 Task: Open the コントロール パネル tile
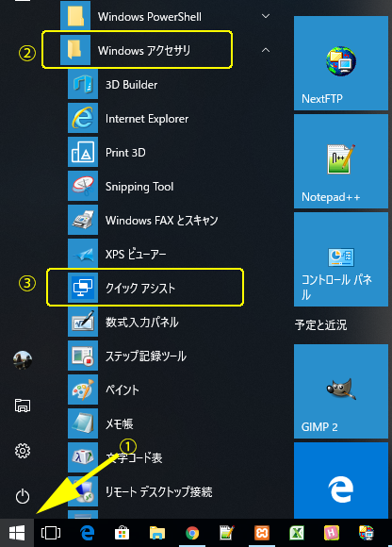click(x=341, y=259)
